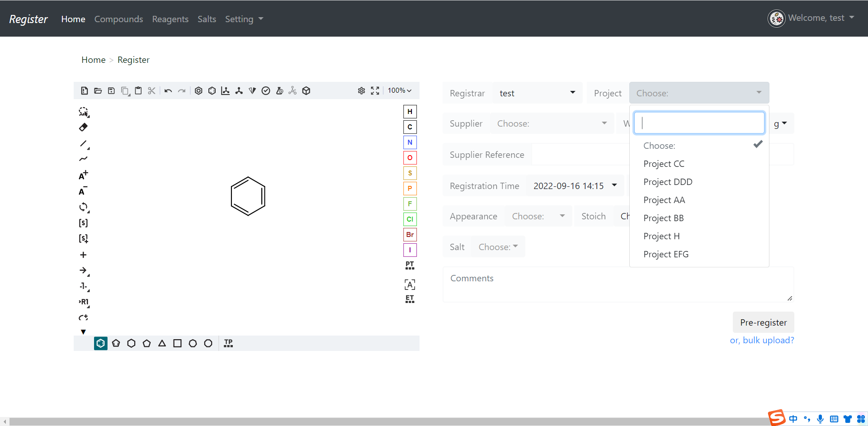Toggle fullscreen mode for the editor
Screen dimensions: 868x426
375,91
